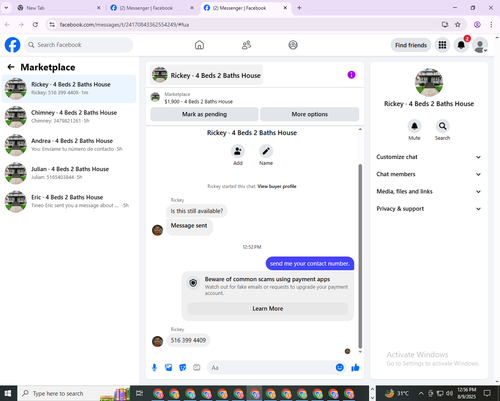Switch to the second Messenger browser tab
500x401 pixels.
coord(152,8)
